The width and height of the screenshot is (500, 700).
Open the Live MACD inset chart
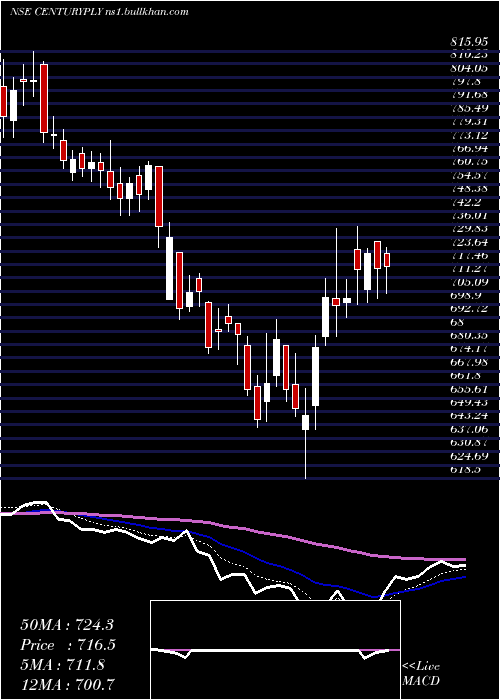tap(275, 650)
